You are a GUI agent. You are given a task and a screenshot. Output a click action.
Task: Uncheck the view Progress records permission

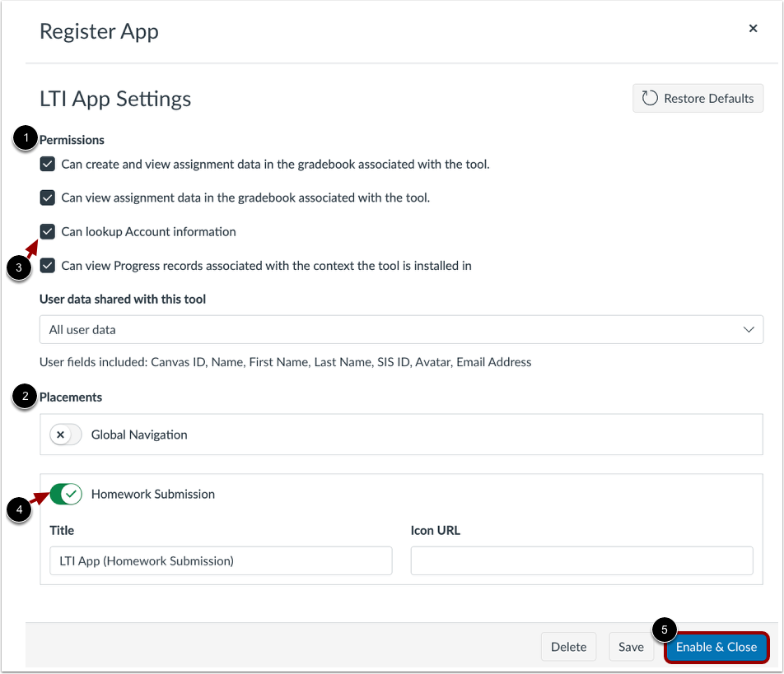tap(47, 265)
